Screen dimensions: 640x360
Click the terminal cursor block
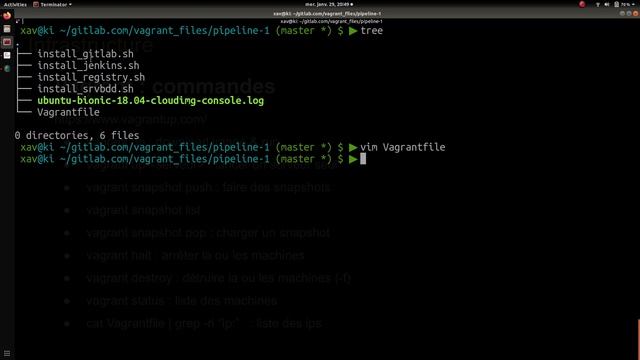pos(363,159)
